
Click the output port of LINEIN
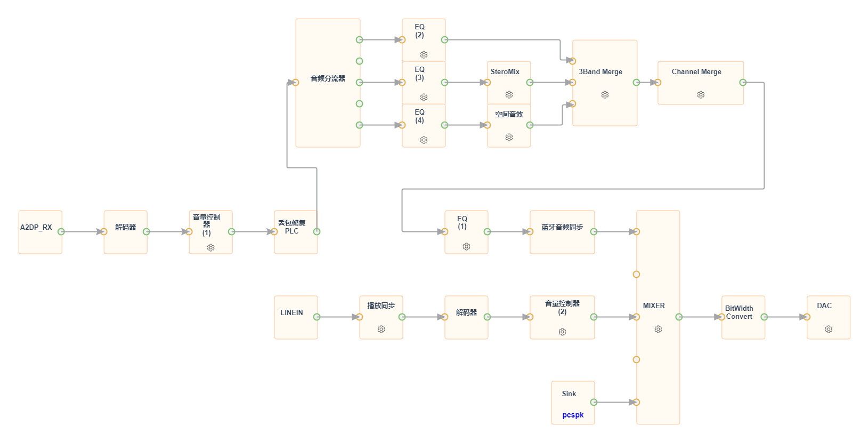coord(317,317)
